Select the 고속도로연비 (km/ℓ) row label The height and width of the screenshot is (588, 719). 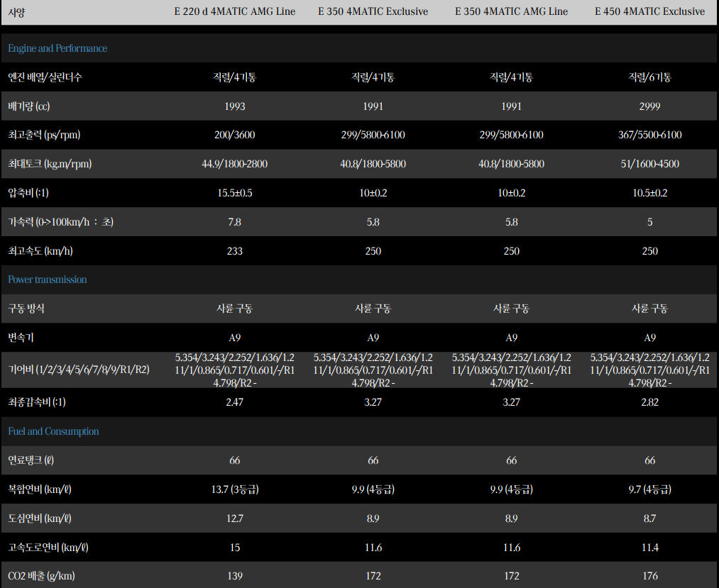pos(48,547)
